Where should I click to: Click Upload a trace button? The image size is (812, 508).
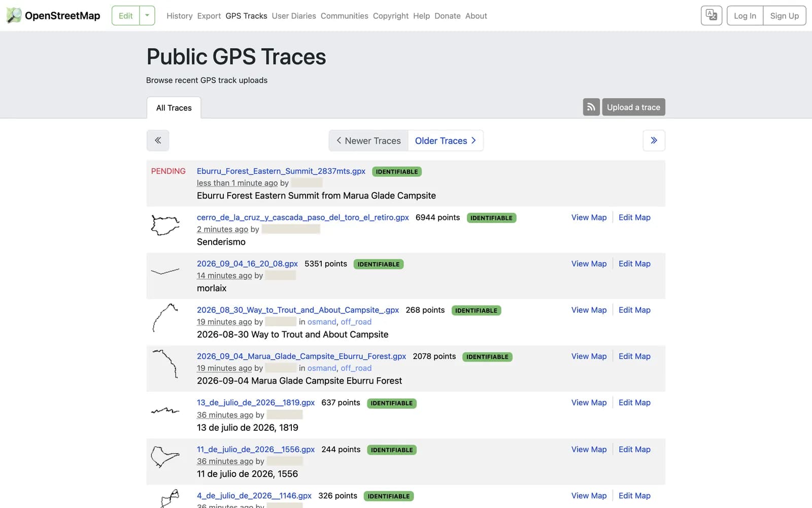coord(633,107)
